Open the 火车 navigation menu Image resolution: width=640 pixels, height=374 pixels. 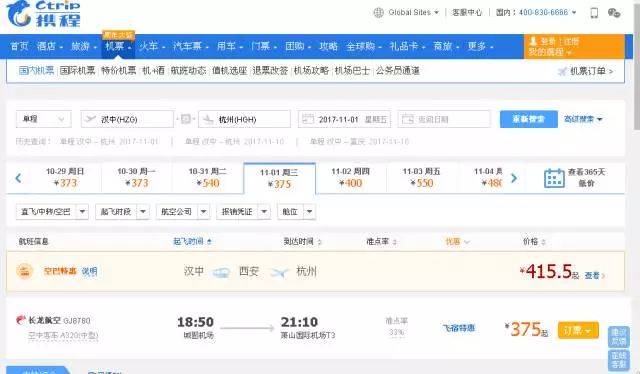152,46
